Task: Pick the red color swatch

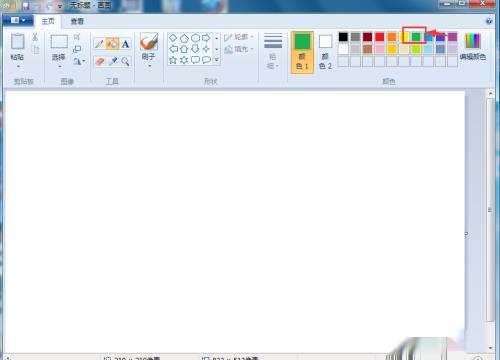Action: click(379, 37)
